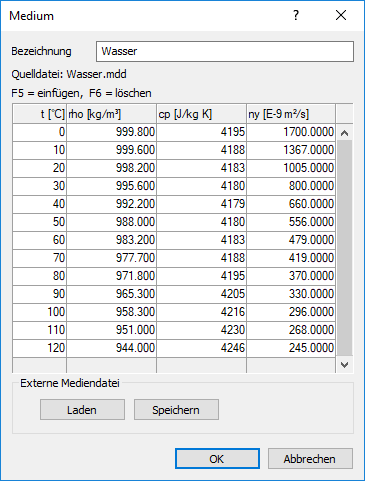Select cp cell 4205

pos(202,294)
